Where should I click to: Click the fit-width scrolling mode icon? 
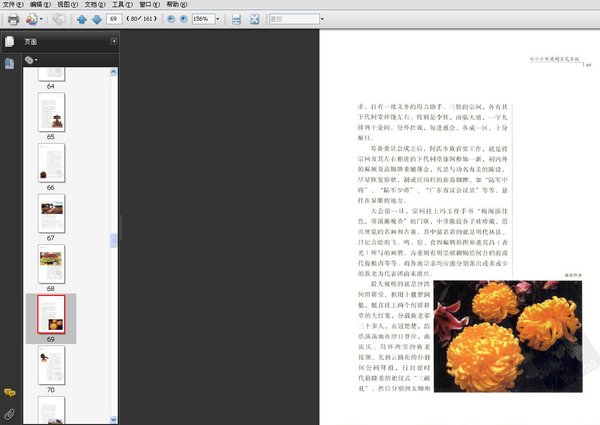pos(237,19)
